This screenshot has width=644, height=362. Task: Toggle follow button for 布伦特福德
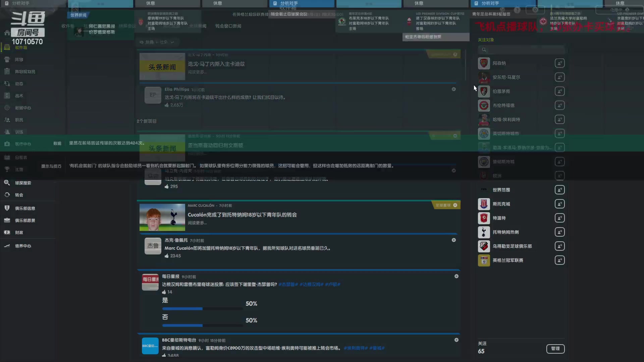[x=559, y=105]
